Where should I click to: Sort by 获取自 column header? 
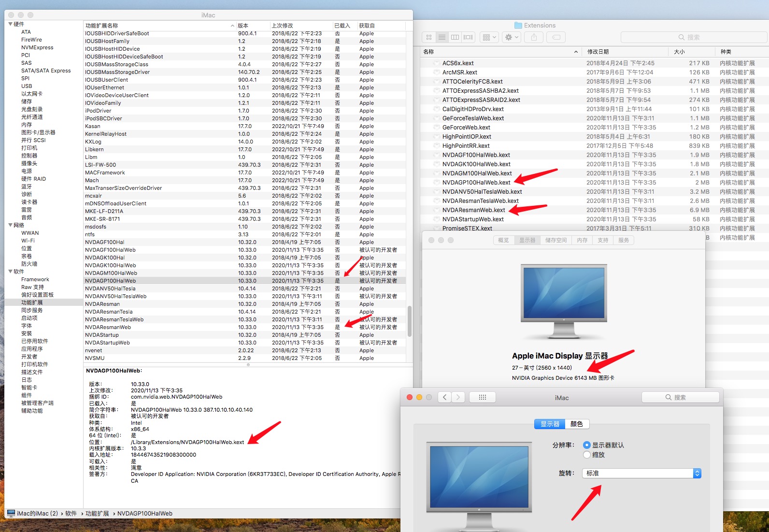(382, 26)
